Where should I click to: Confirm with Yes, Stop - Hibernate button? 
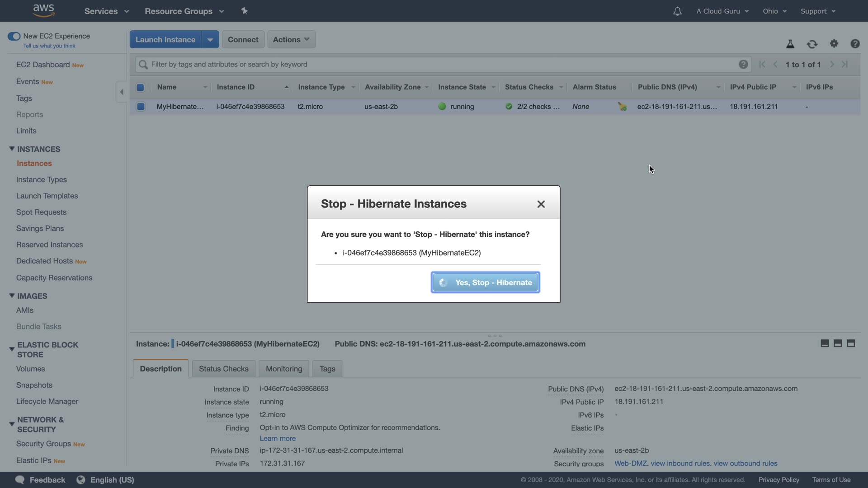coord(485,282)
